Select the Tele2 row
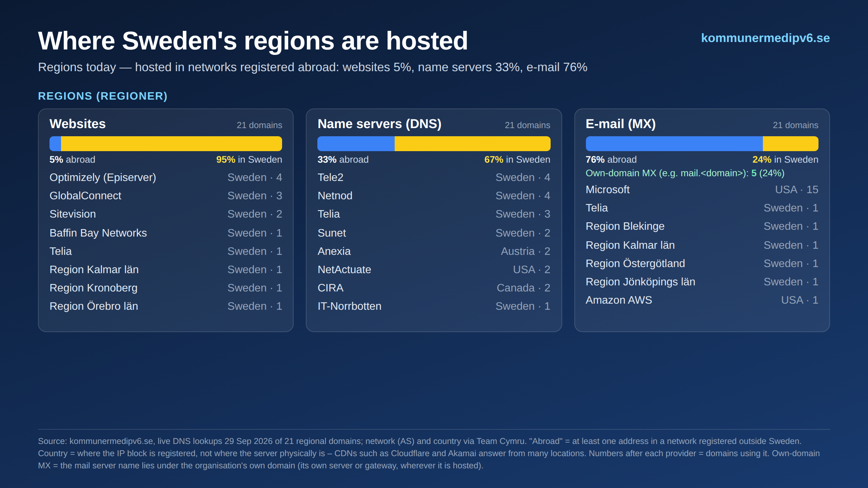 [434, 177]
